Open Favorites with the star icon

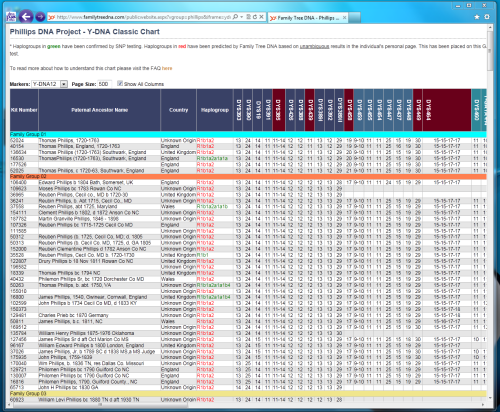[477, 17]
